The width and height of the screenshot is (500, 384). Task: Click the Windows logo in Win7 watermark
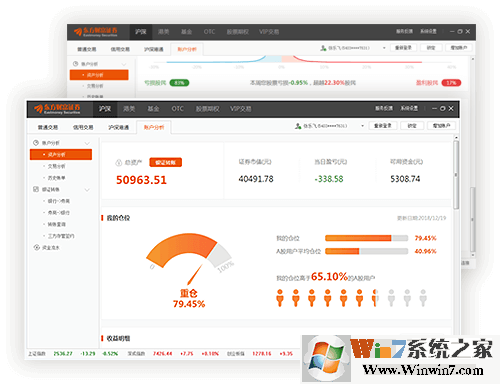tap(326, 358)
